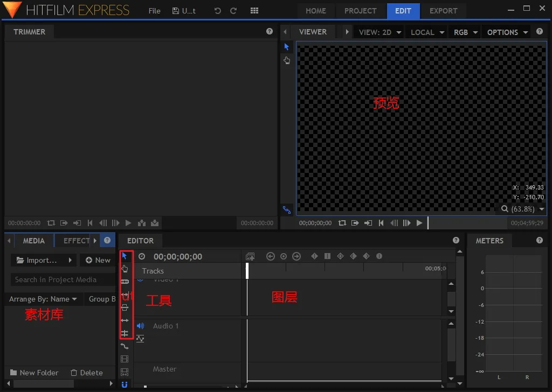Open the File menu
The image size is (552, 392).
click(x=154, y=11)
